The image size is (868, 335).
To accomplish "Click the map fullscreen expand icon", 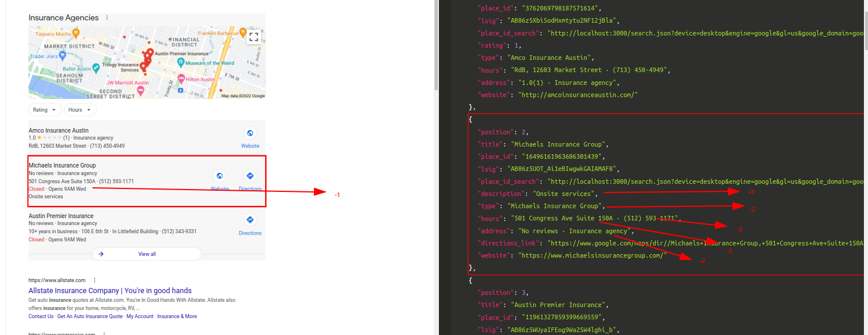I will pos(253,37).
